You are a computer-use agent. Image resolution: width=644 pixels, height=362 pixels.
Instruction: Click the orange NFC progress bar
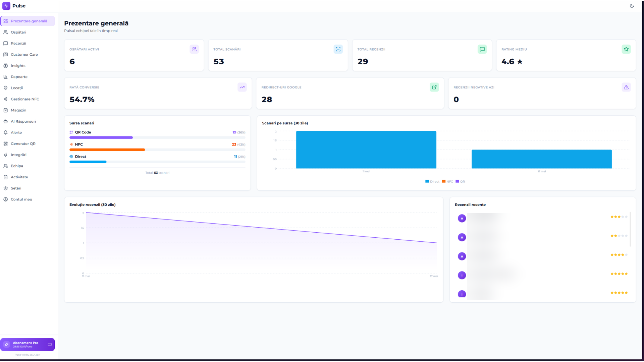(107, 150)
